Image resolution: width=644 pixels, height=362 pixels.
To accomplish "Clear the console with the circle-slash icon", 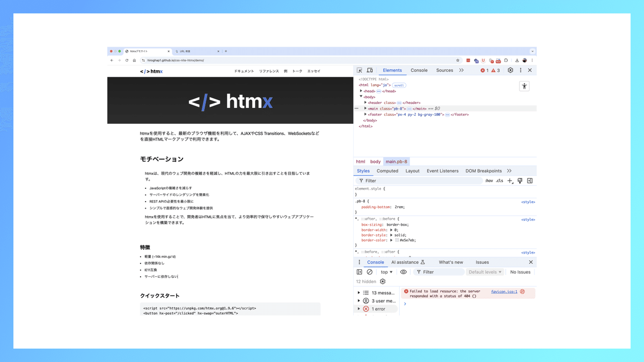I will 370,272.
